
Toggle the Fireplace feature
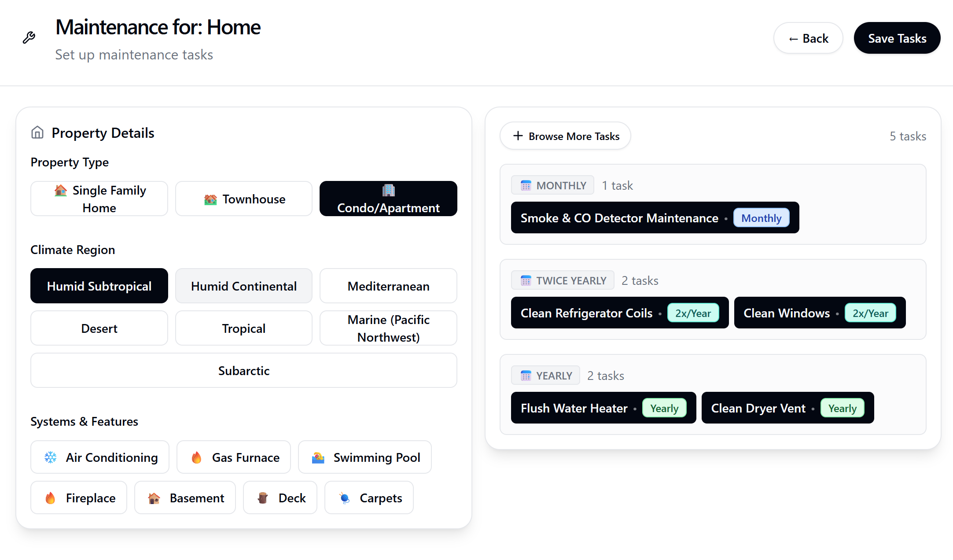click(x=78, y=497)
